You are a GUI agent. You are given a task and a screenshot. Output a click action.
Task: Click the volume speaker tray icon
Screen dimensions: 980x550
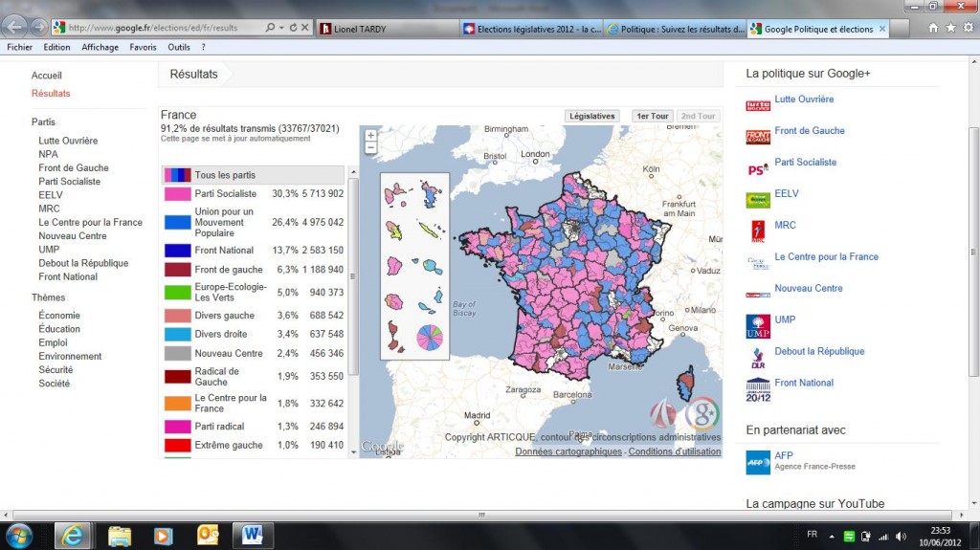point(901,537)
